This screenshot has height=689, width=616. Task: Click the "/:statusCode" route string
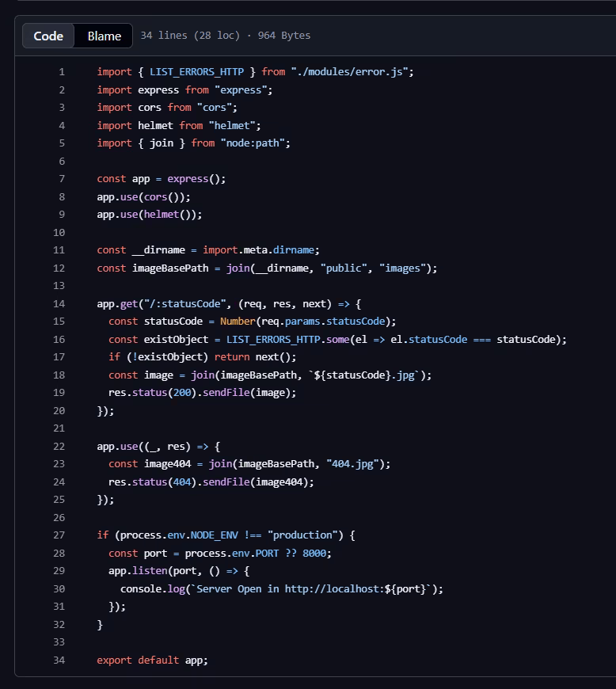coord(185,303)
